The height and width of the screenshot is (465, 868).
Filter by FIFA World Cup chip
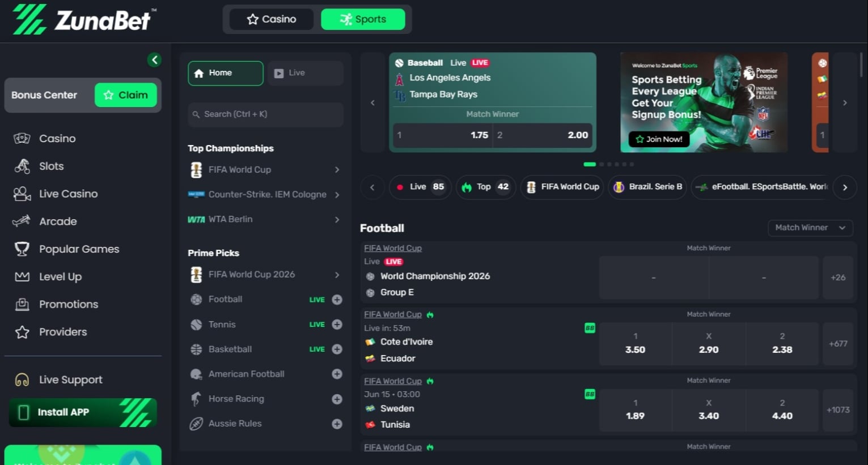(562, 187)
